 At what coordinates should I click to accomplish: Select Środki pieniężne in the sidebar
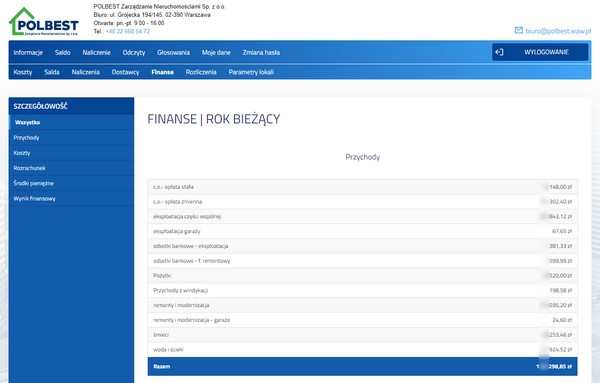tap(72, 183)
